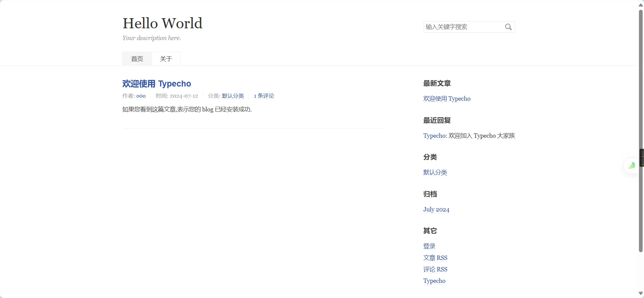644x298 pixels.
Task: Click the 最近回复 sidebar heading
Action: pyautogui.click(x=437, y=121)
